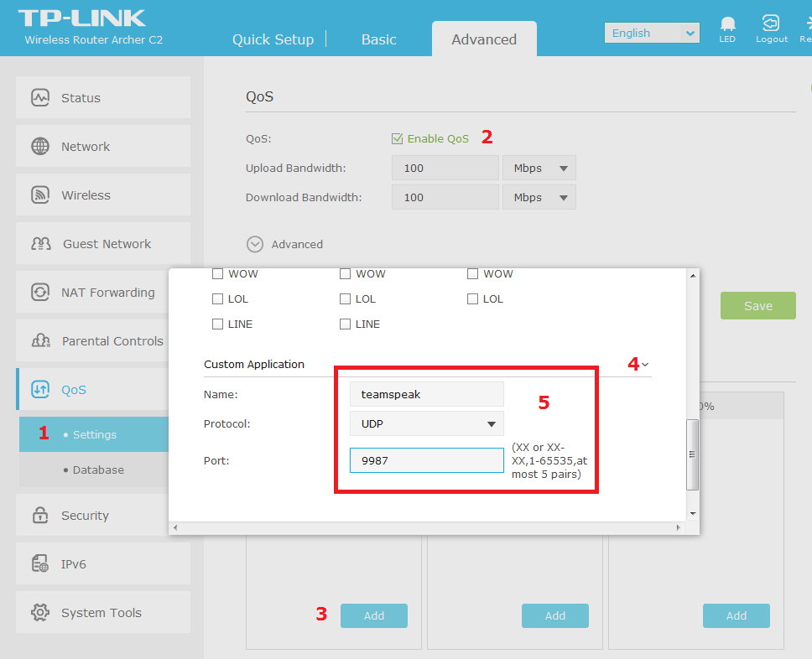Click the green Save button
Screen dimensions: 812x659
tap(757, 306)
